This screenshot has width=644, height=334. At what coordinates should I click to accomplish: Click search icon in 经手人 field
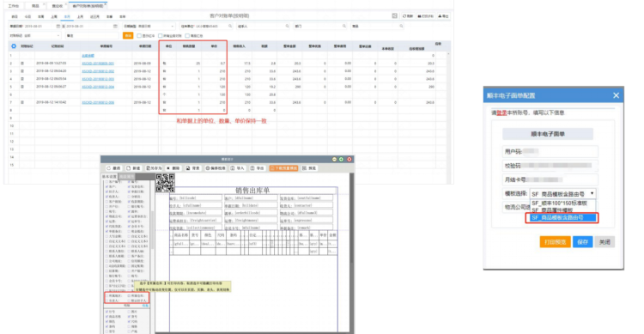coord(287,26)
